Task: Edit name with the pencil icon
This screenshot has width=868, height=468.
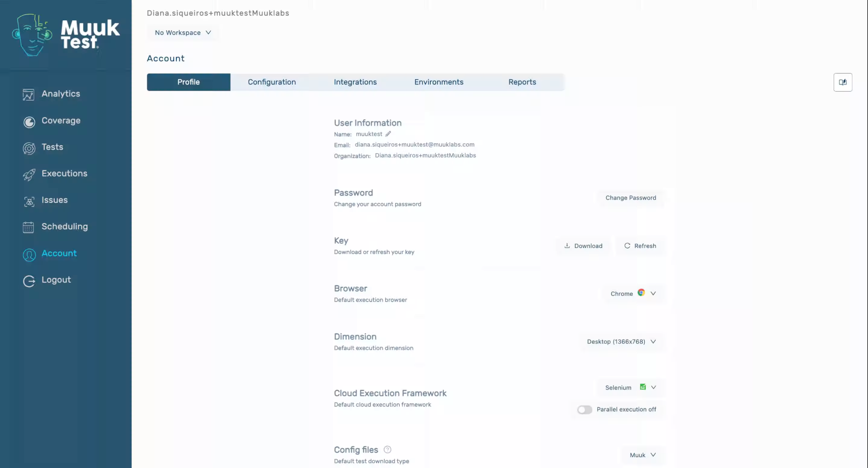Action: (x=388, y=134)
